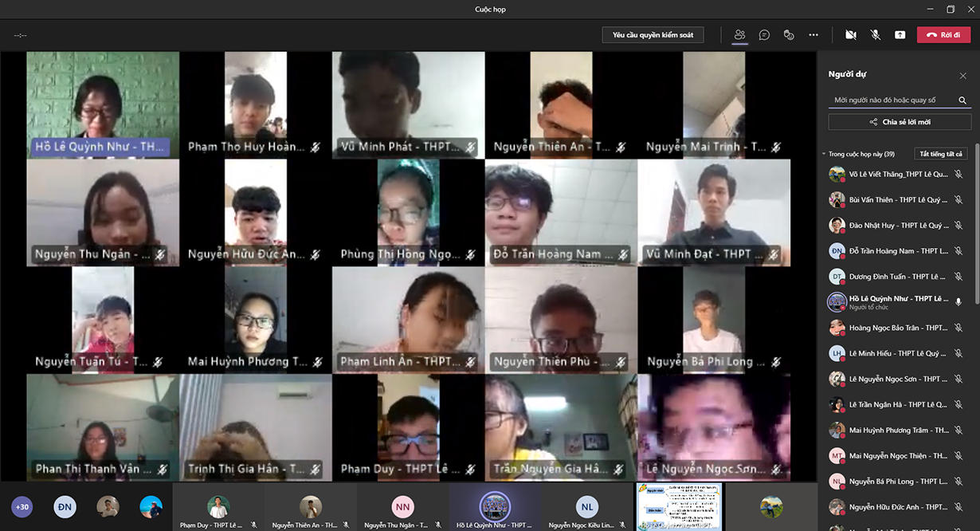Click the search icon in invite field
This screenshot has height=531, width=980.
[x=962, y=100]
